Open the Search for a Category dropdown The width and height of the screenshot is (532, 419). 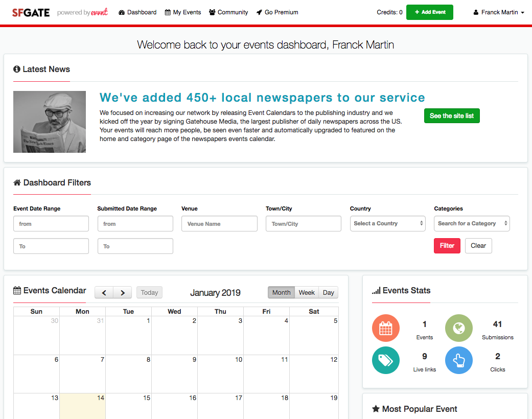472,224
